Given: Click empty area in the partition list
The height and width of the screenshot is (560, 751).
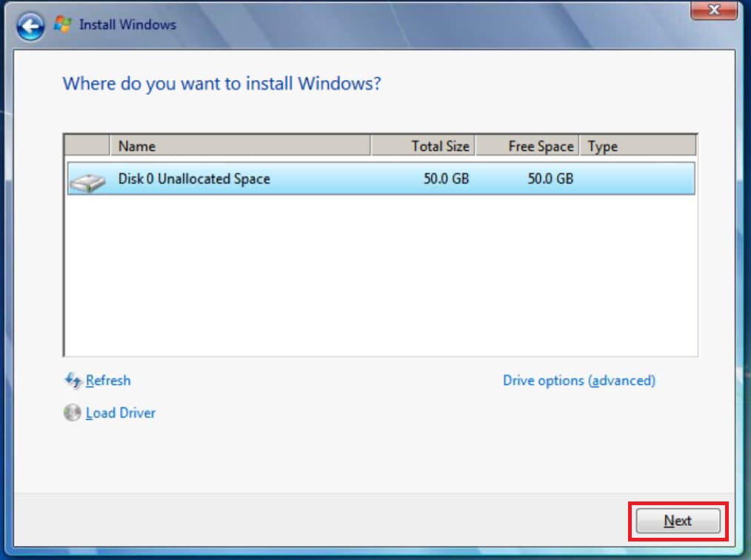Looking at the screenshot, I should pos(380,281).
